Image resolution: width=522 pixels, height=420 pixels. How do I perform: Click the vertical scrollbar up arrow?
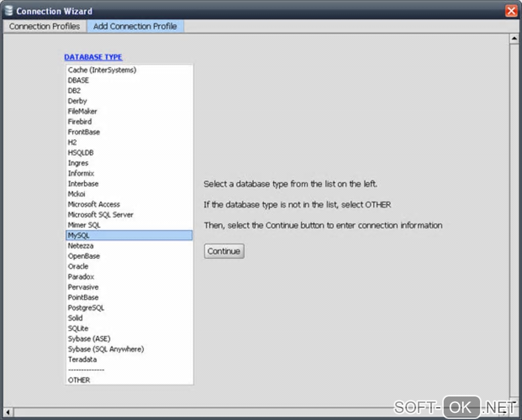pyautogui.click(x=514, y=38)
